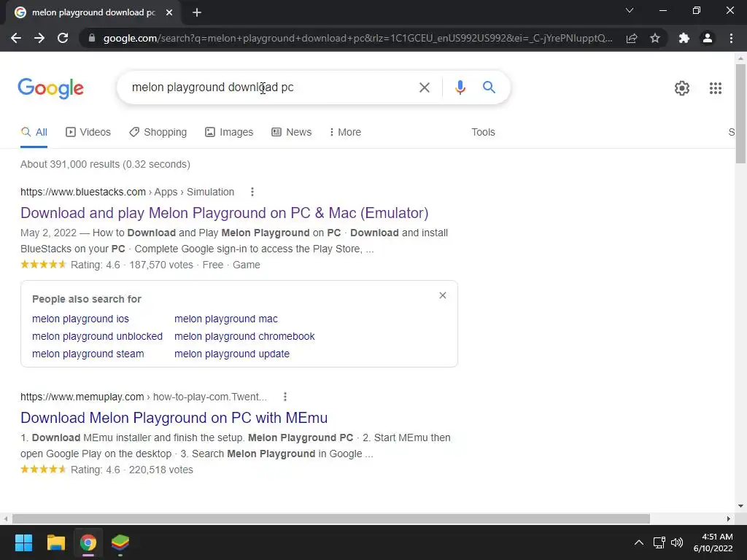Open volume control in system tray

tap(676, 542)
